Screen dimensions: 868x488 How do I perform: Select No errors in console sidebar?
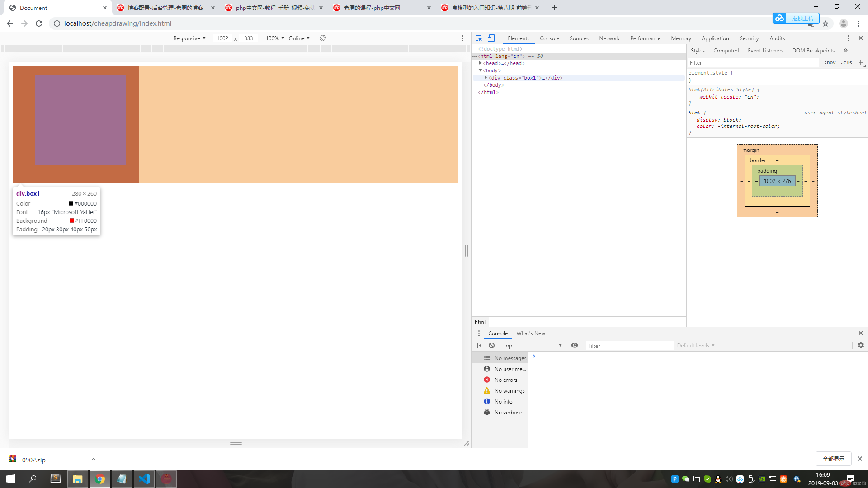pos(500,380)
